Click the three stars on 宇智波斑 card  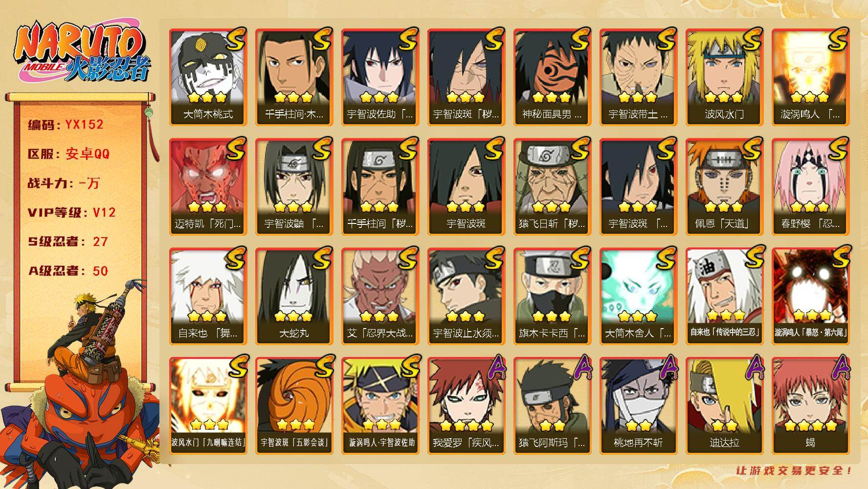click(466, 206)
